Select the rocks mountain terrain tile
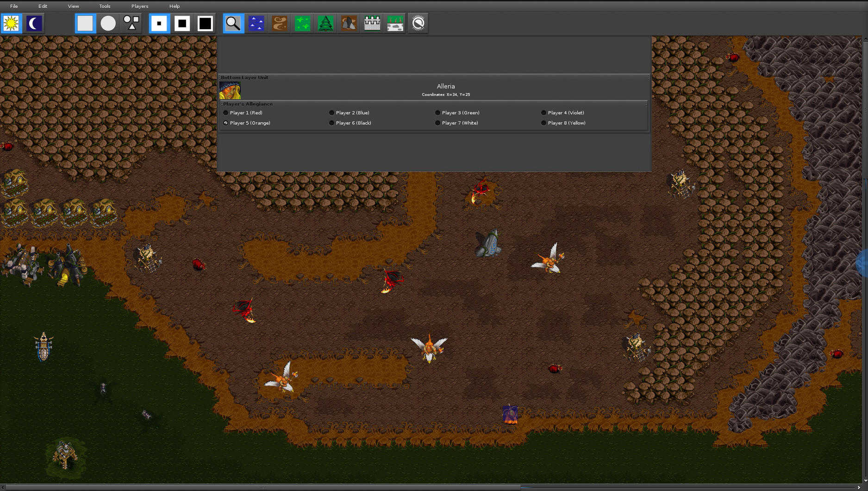 tap(349, 23)
